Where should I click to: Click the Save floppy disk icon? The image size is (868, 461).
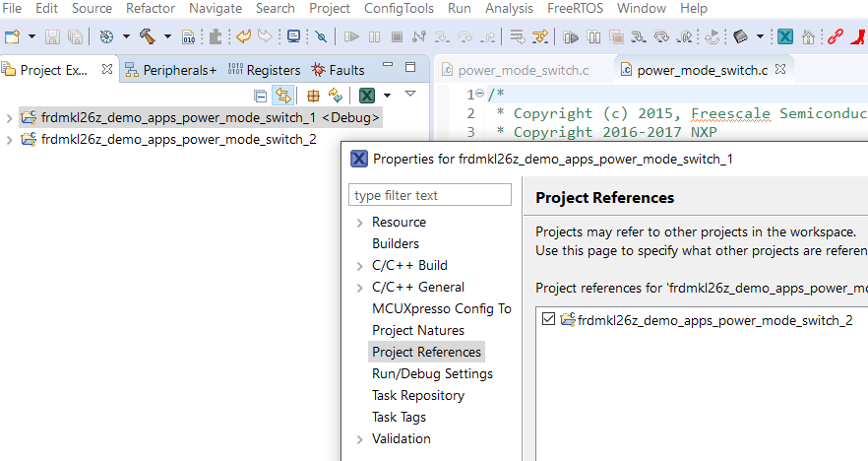(x=52, y=37)
